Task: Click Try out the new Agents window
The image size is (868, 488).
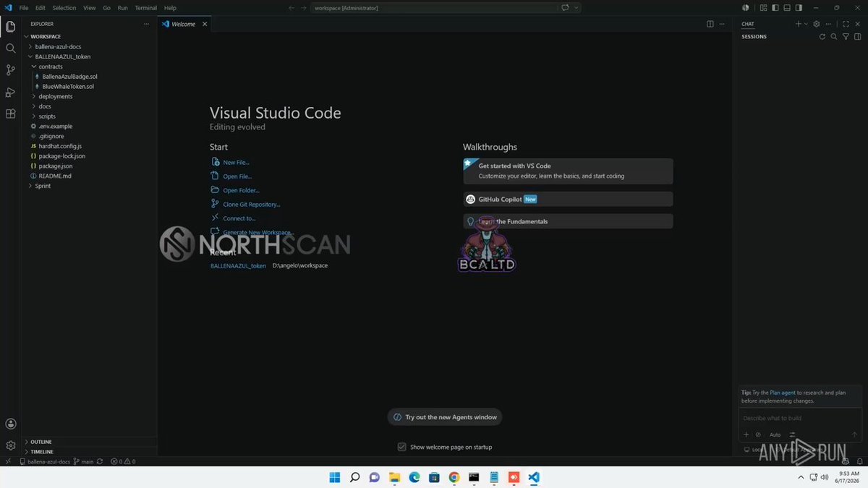Action: pyautogui.click(x=445, y=417)
